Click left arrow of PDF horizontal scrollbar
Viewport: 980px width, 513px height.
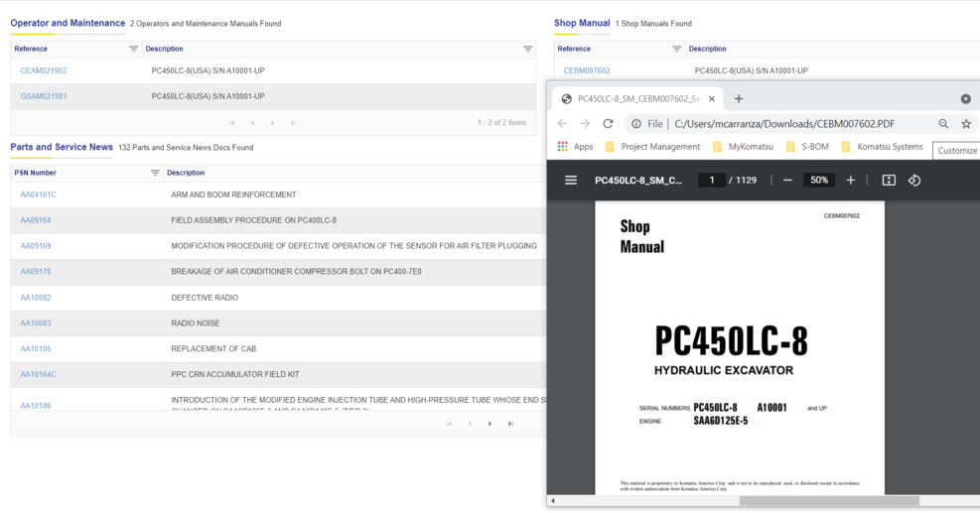[x=552, y=500]
